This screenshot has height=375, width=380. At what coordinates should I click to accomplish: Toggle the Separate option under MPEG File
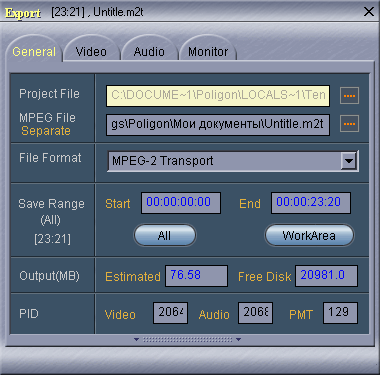(46, 131)
